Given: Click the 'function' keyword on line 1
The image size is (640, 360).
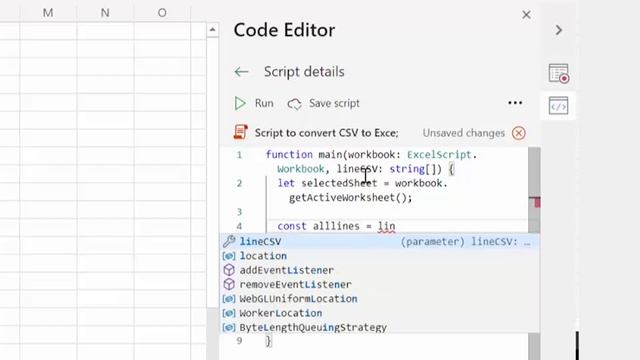Looking at the screenshot, I should tap(289, 155).
